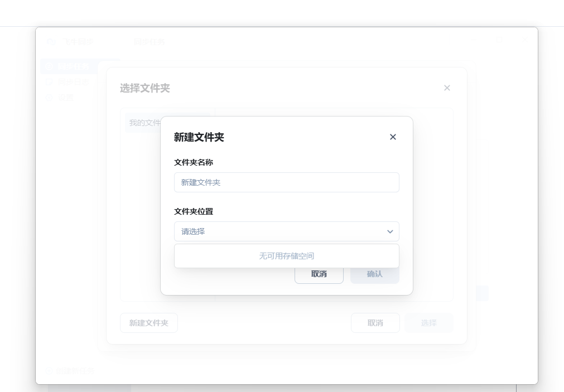The height and width of the screenshot is (392, 564).
Task: Click the 无可用存储空间 dropdown entry
Action: coord(287,256)
